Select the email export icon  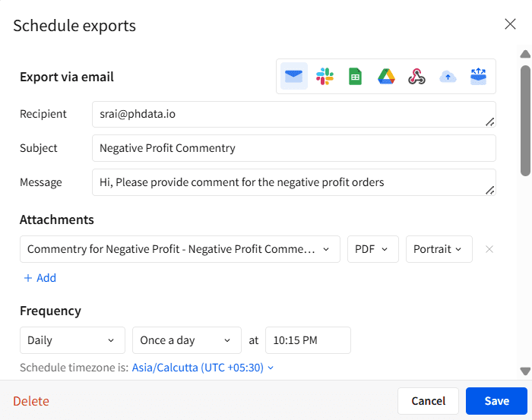tap(294, 76)
